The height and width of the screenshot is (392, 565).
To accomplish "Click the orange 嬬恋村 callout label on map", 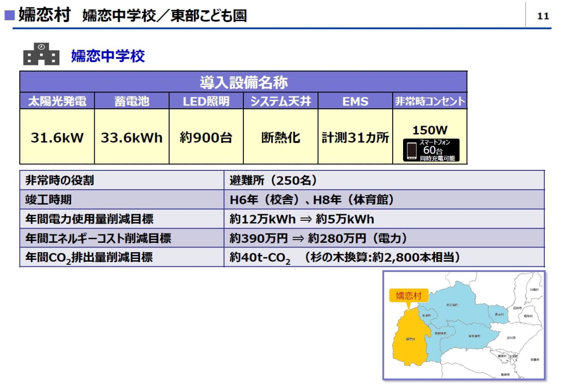I will tap(408, 296).
